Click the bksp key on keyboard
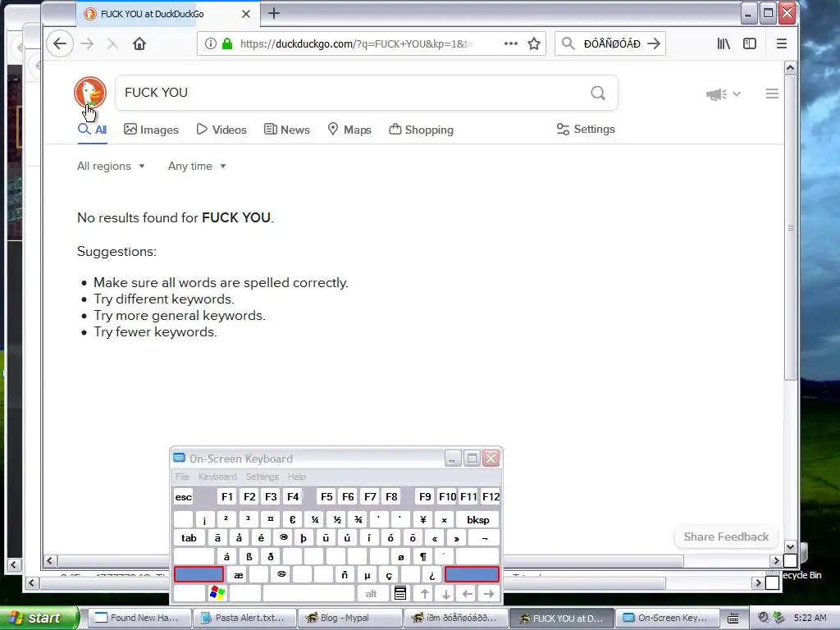The image size is (840, 630). coord(478,519)
